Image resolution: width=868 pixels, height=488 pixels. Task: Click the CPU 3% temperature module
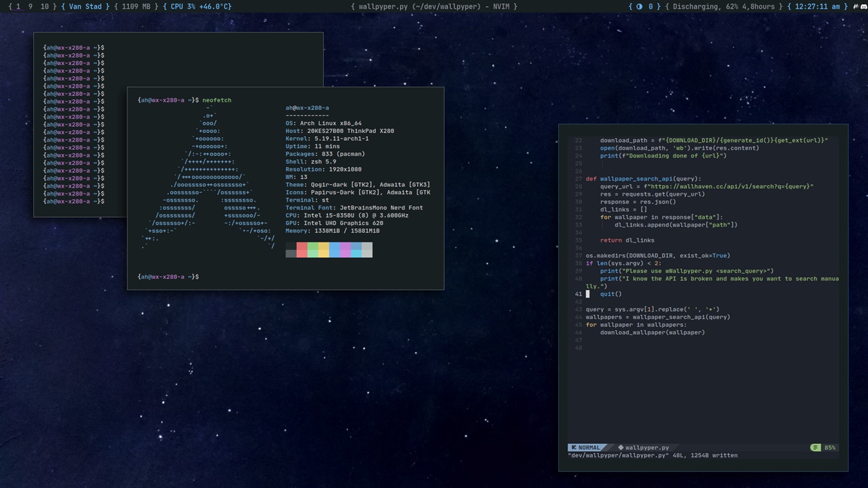click(198, 7)
